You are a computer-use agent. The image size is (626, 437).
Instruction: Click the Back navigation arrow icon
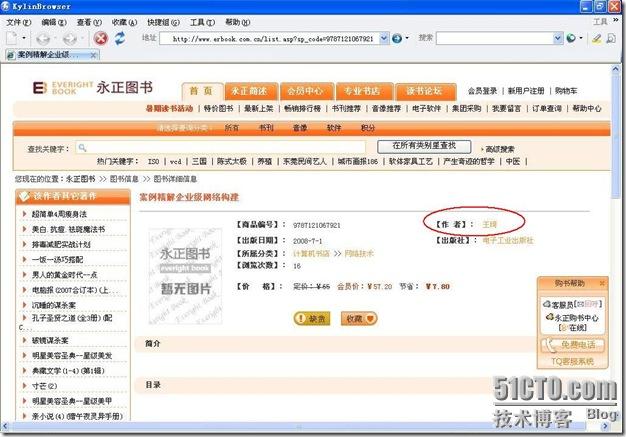(43, 39)
